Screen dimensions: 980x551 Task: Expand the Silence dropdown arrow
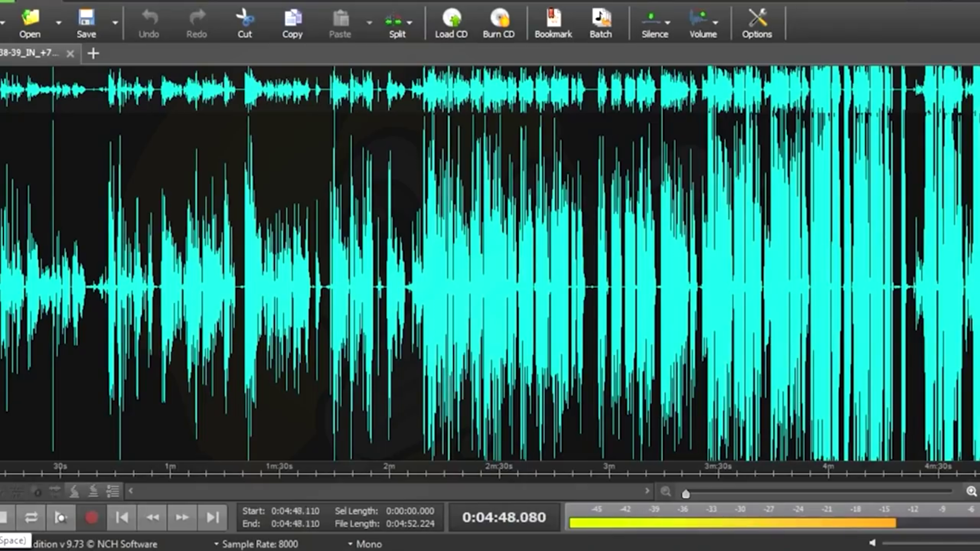(x=668, y=22)
